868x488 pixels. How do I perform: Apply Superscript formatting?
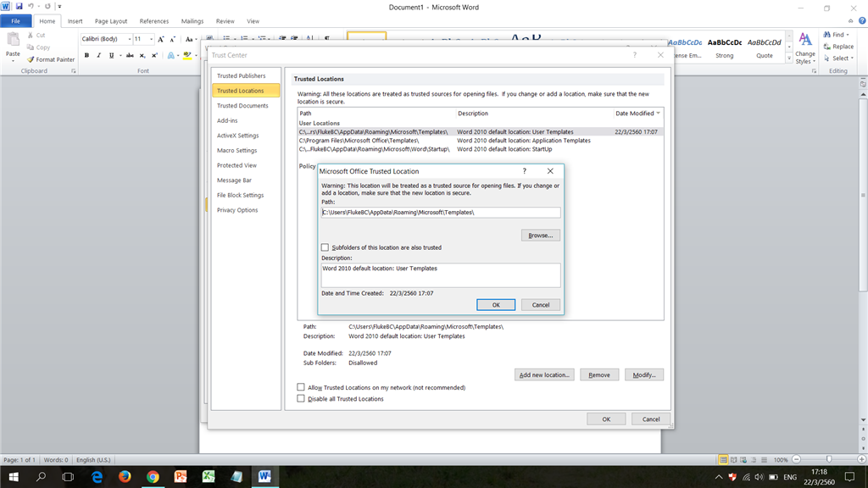click(154, 55)
